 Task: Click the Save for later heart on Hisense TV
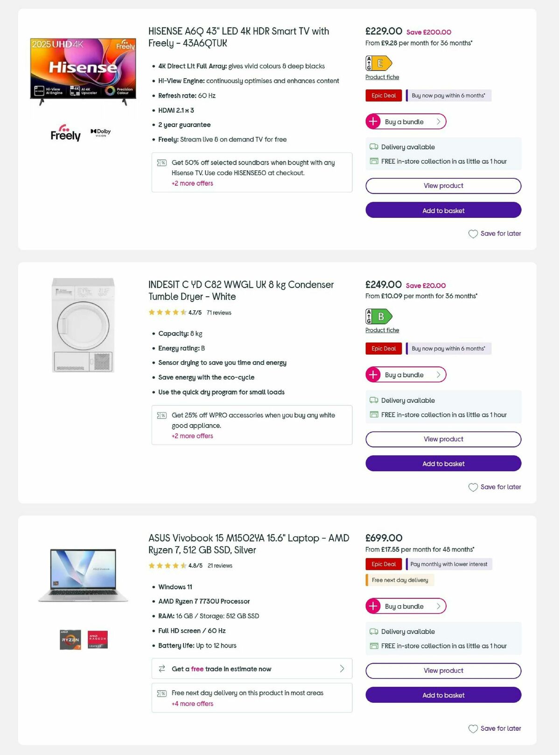tap(473, 233)
